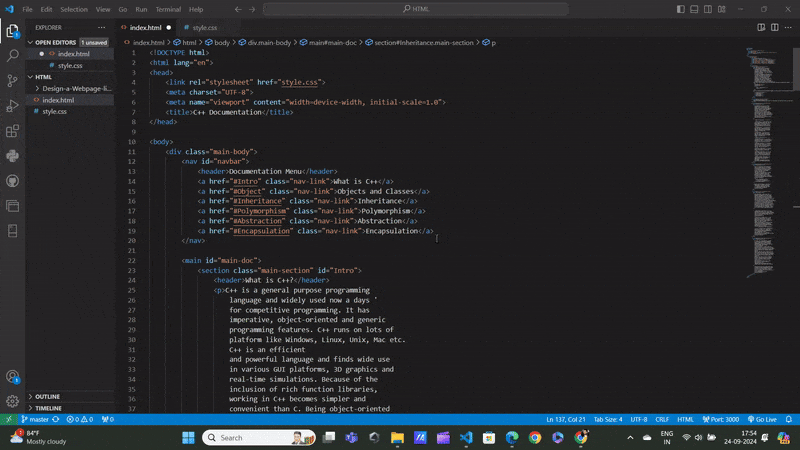Click the Synchronize Changes icon
800x450 pixels.
(56, 419)
